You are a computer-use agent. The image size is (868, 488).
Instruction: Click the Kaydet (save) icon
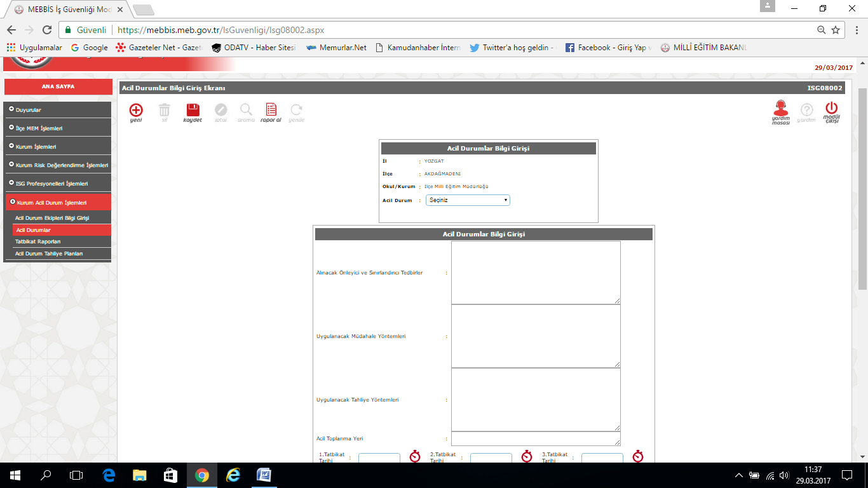click(x=193, y=111)
